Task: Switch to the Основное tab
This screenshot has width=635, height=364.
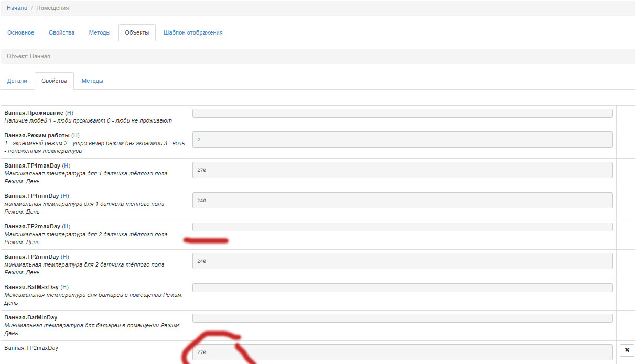Action: pos(21,32)
